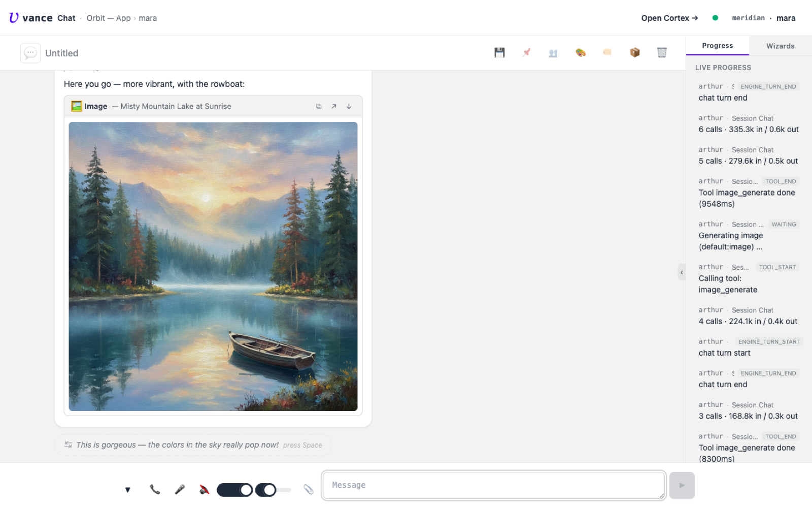This screenshot has height=508, width=812.
Task: Accept suggested reply 'This is gorgeous'
Action: coord(193,445)
